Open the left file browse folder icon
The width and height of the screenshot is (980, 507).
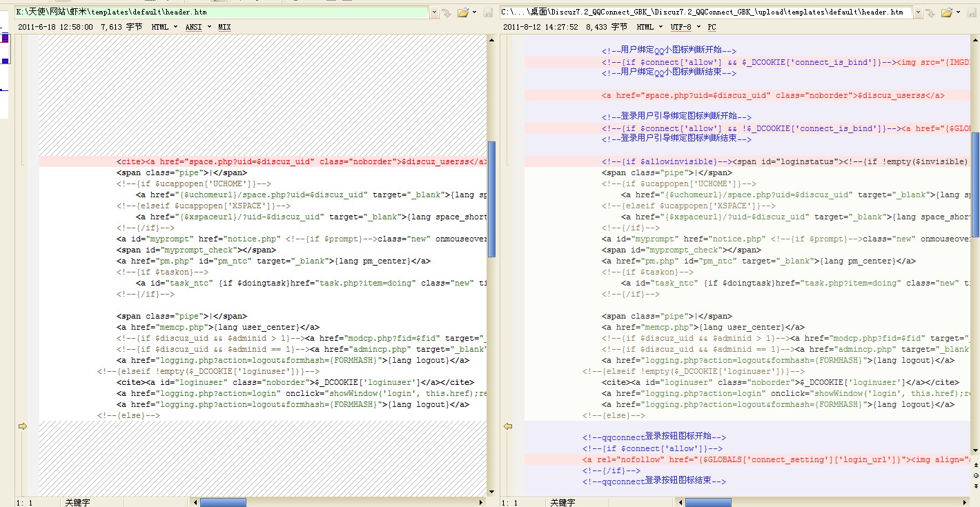click(x=462, y=12)
